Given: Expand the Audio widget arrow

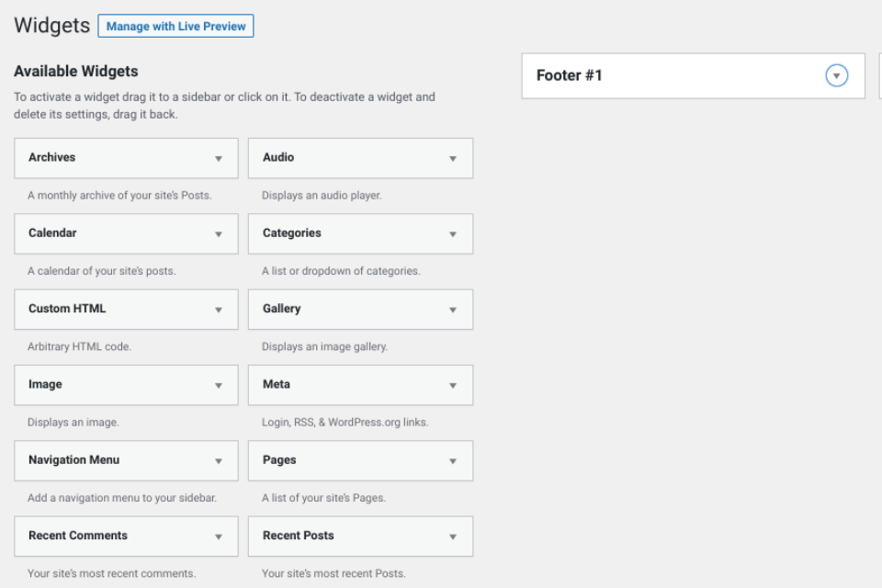Looking at the screenshot, I should pyautogui.click(x=453, y=159).
